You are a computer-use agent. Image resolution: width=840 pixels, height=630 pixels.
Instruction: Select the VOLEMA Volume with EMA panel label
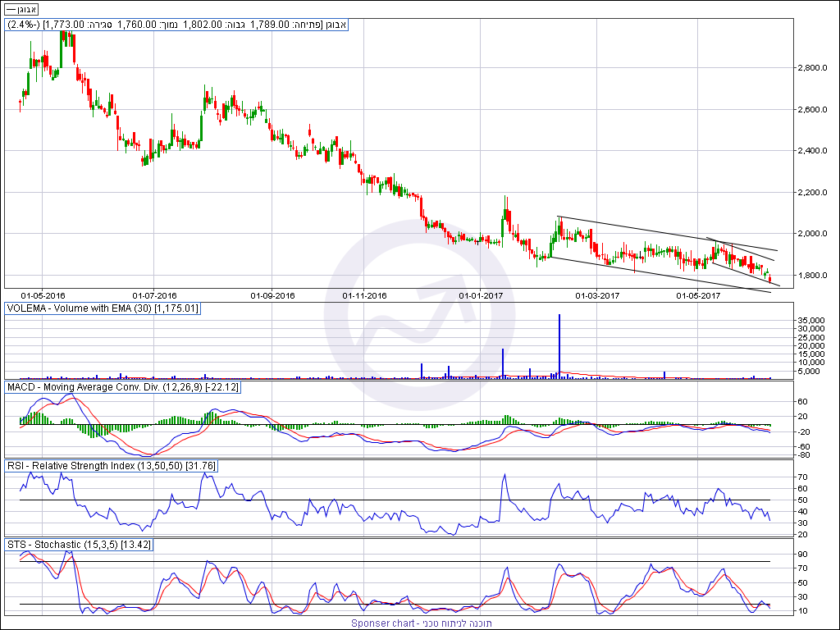(x=103, y=308)
